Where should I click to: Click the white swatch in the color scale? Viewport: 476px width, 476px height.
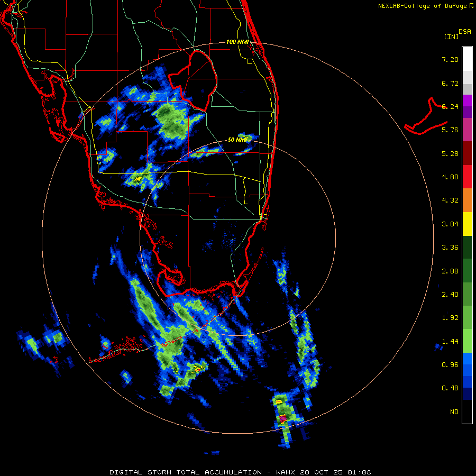tap(467, 59)
